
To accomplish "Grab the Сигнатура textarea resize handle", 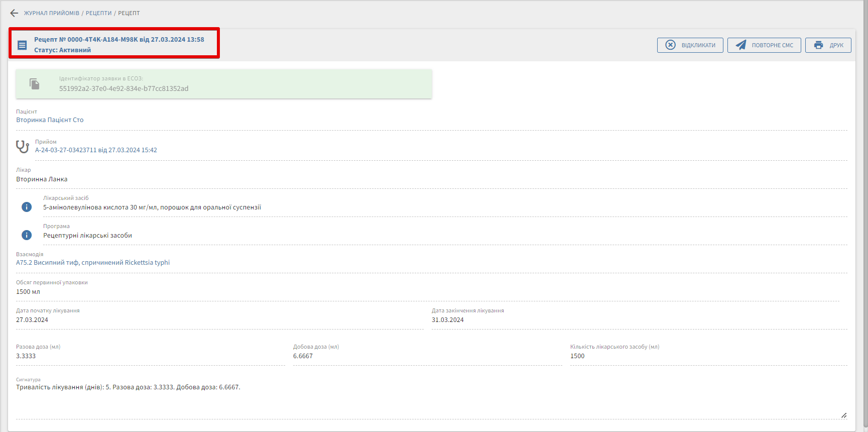I will tap(844, 415).
